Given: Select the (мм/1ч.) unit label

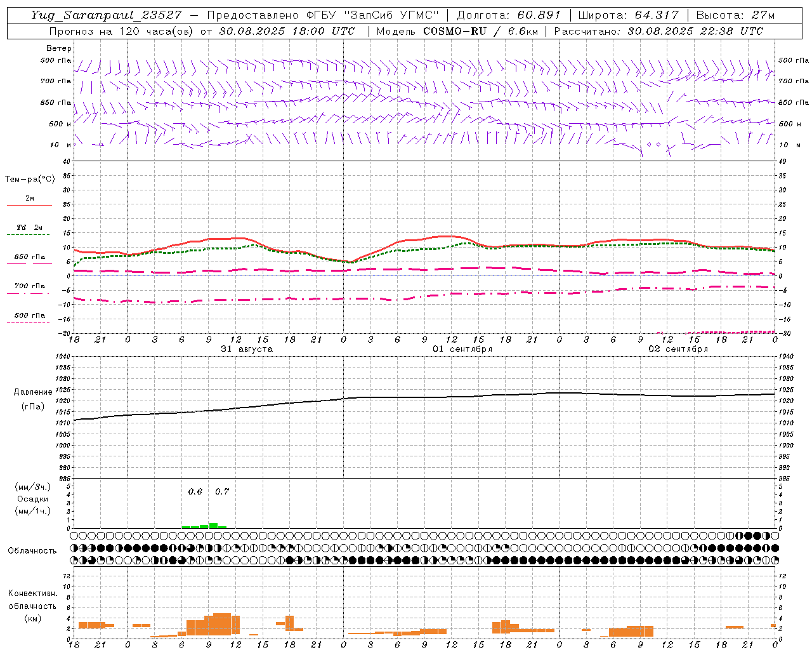Looking at the screenshot, I should [x=33, y=511].
